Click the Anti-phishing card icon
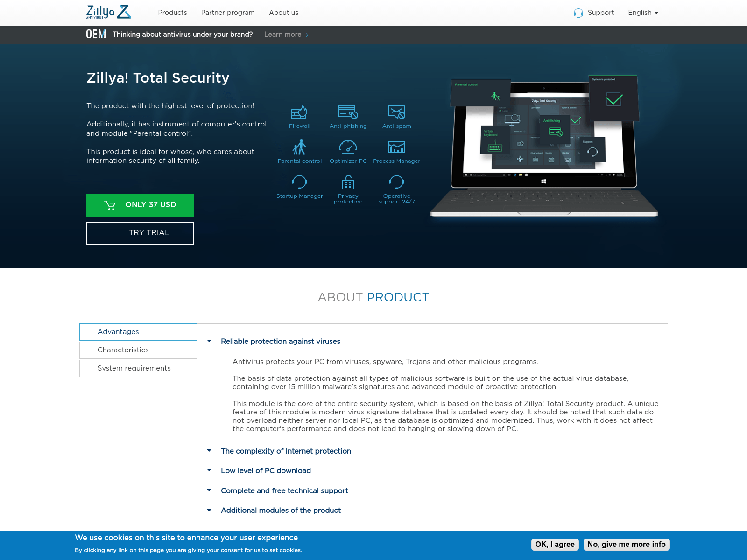This screenshot has height=560, width=747. [x=348, y=112]
